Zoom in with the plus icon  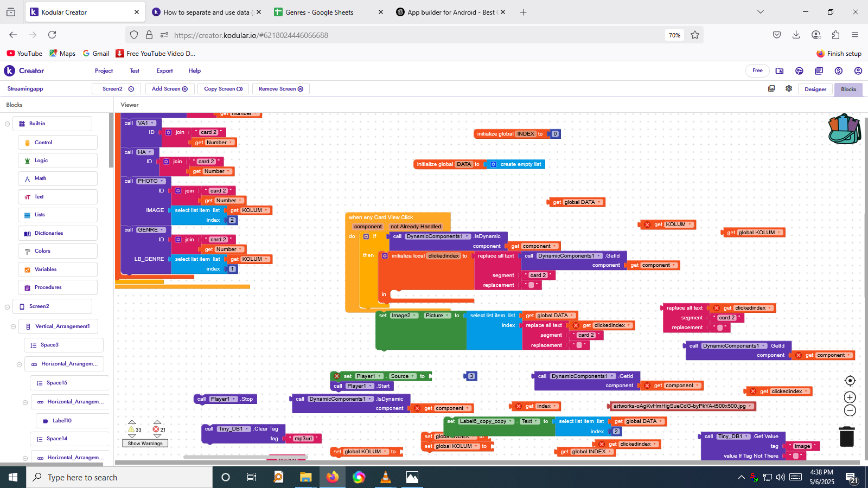point(850,397)
